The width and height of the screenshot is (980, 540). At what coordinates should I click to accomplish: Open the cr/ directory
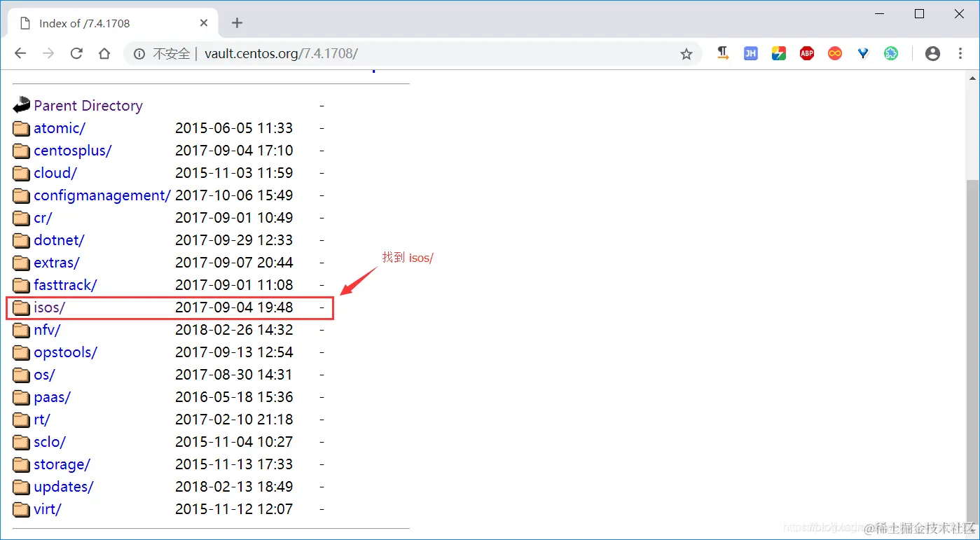click(43, 218)
